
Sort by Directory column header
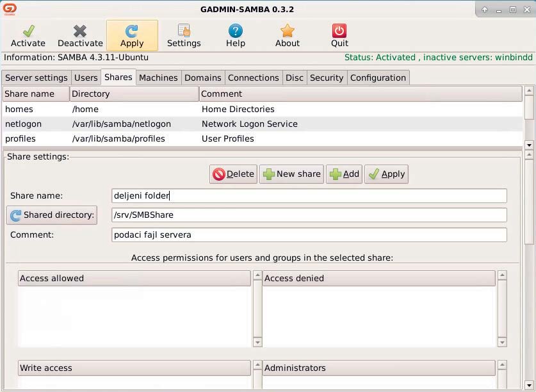click(x=134, y=94)
